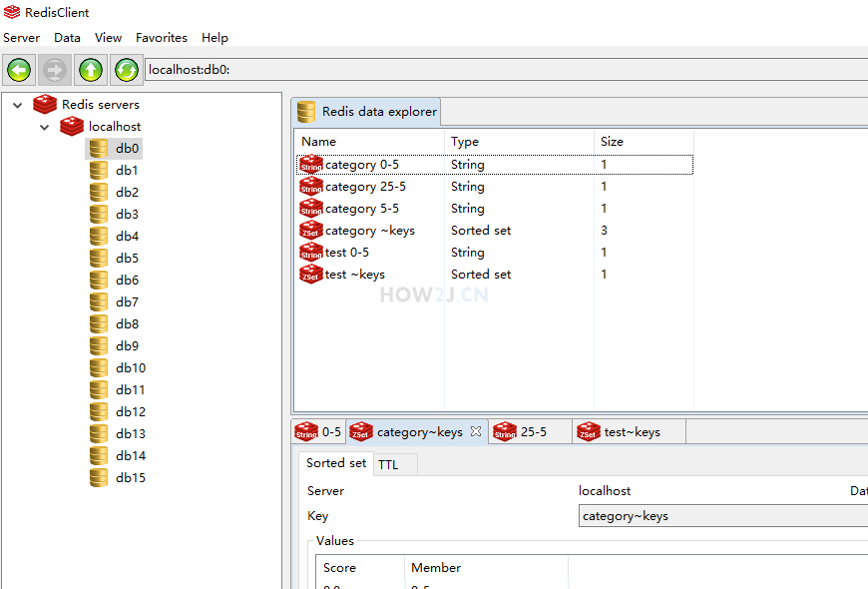The image size is (868, 589).
Task: Select the db1 database icon
Action: click(x=99, y=170)
